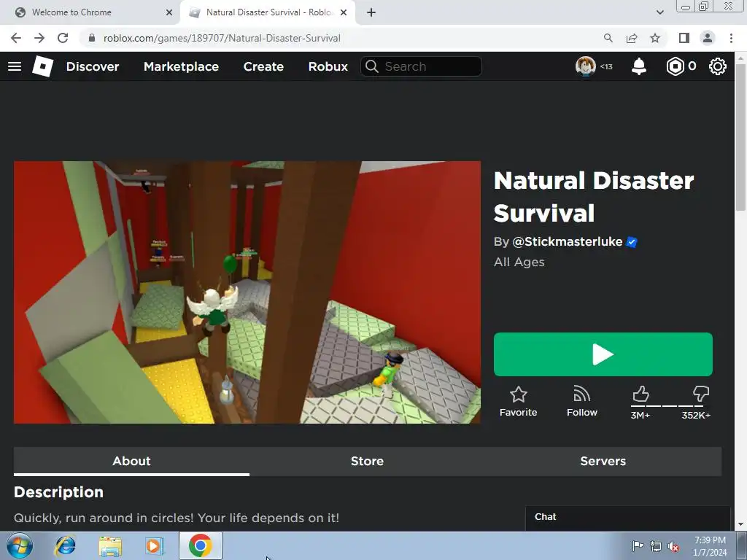Image resolution: width=747 pixels, height=560 pixels.
Task: Close the Welcome to Chrome tab
Action: pyautogui.click(x=169, y=12)
